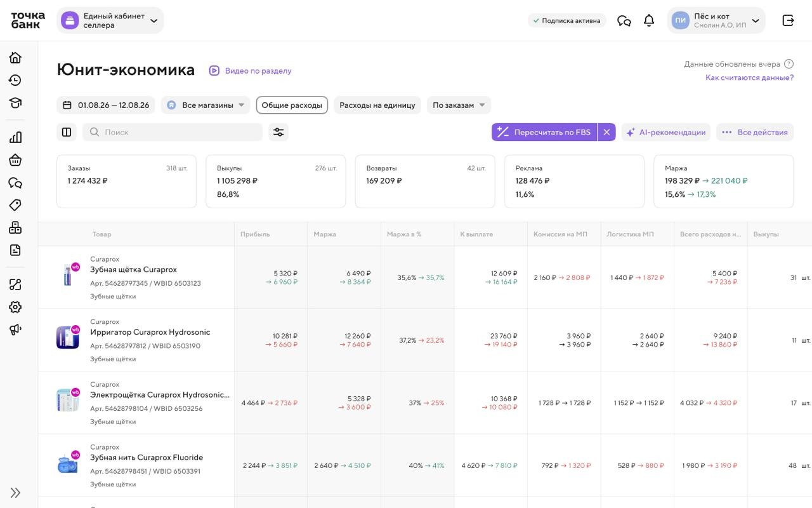
Task: Open Единый кабинет селлера dropdown
Action: tap(110, 20)
